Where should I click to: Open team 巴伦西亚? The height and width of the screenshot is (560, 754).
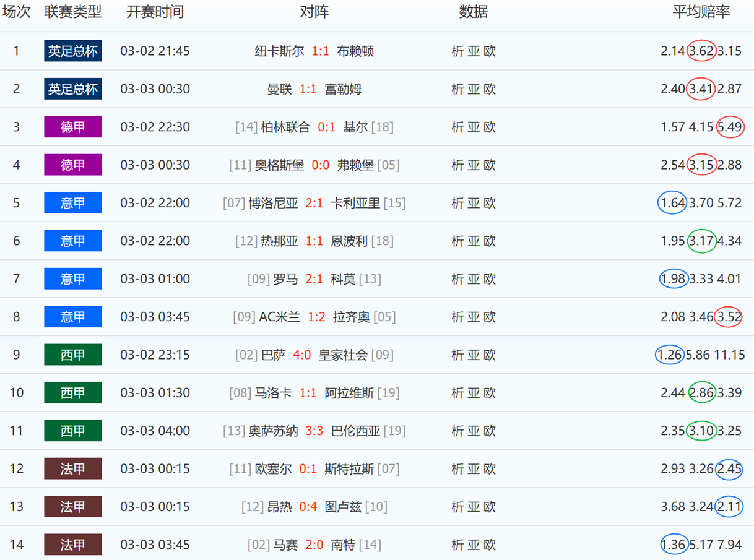click(355, 431)
